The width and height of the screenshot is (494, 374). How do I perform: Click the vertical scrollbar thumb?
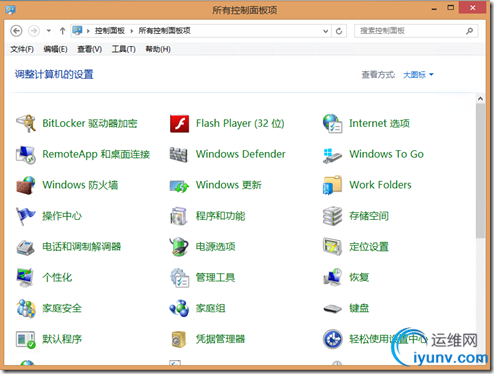(480, 170)
